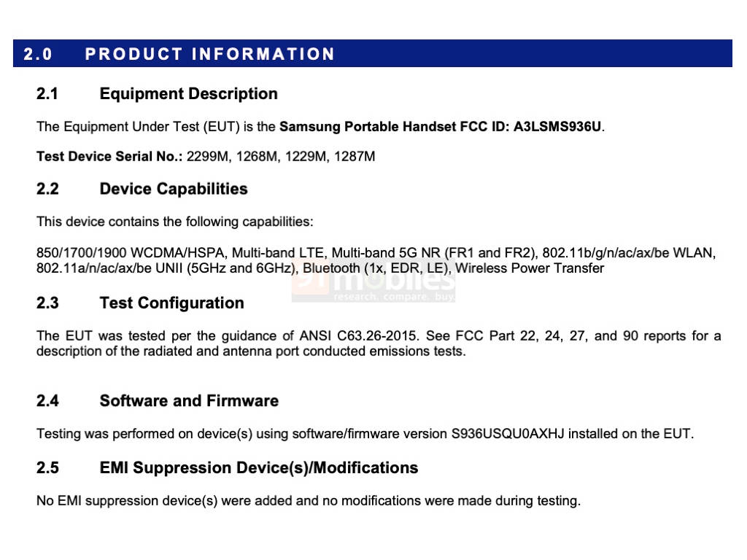Click serial number 1287M
The image size is (747, 560).
(x=355, y=156)
